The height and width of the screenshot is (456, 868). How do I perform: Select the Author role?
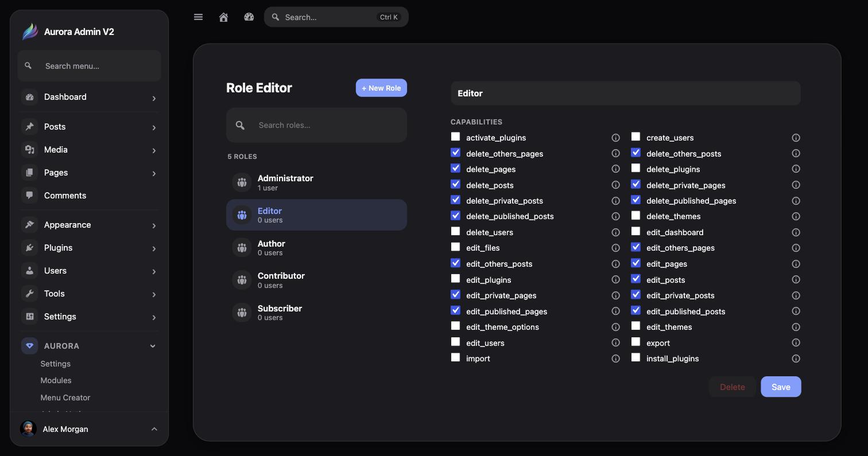[x=316, y=248]
